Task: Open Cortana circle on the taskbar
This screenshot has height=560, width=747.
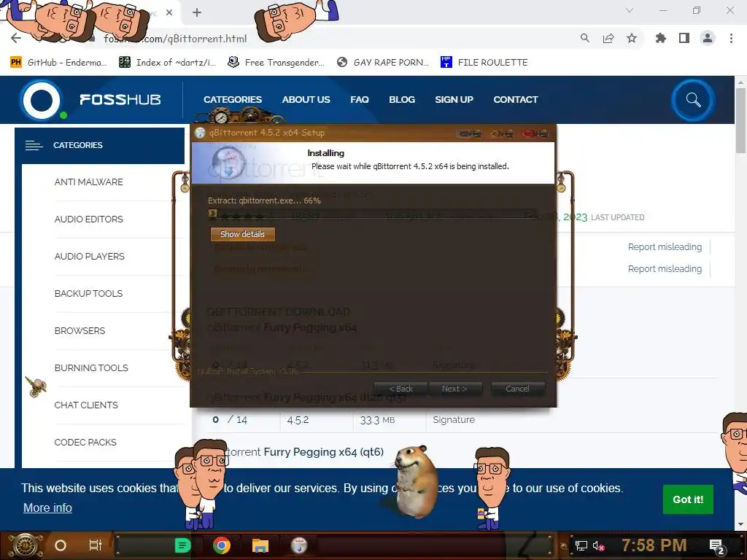Action: (x=61, y=545)
